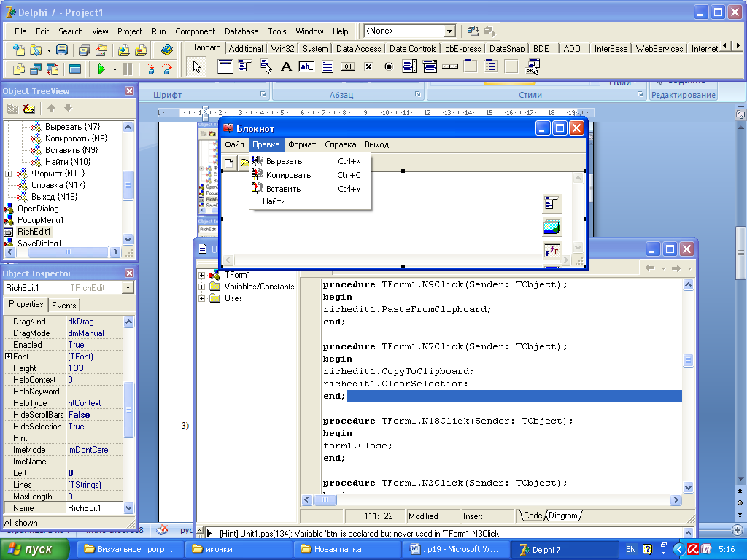The width and height of the screenshot is (747, 560).
Task: Open dropdown arrow next to Open file icon
Action: [x=49, y=50]
